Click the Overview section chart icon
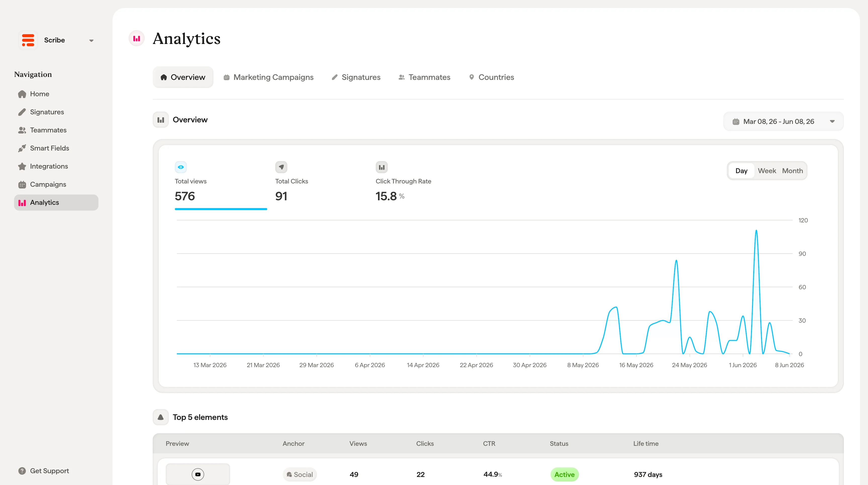This screenshot has height=485, width=868. pos(161,120)
